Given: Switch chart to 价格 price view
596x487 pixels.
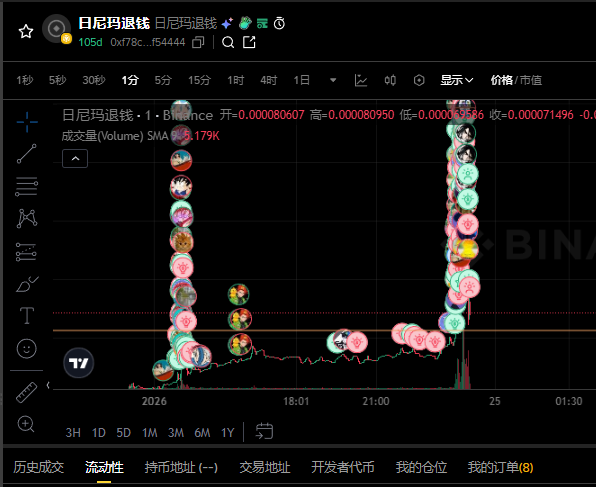Looking at the screenshot, I should tap(501, 80).
